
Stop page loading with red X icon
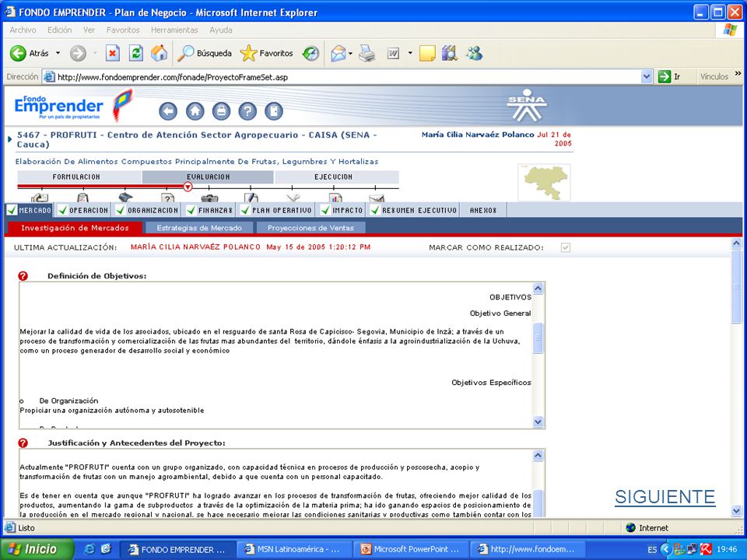(x=112, y=53)
